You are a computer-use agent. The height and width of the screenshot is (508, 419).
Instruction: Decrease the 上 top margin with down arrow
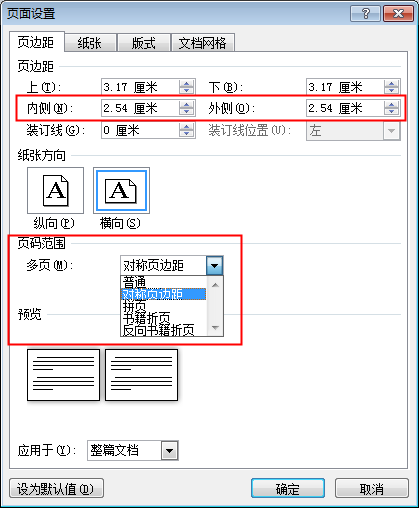point(187,91)
